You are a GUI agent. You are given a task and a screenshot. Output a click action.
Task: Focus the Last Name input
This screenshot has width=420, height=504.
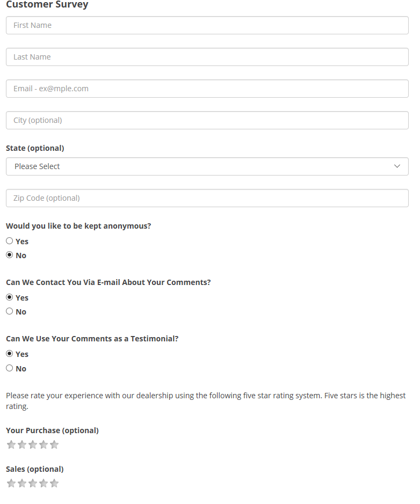[207, 57]
